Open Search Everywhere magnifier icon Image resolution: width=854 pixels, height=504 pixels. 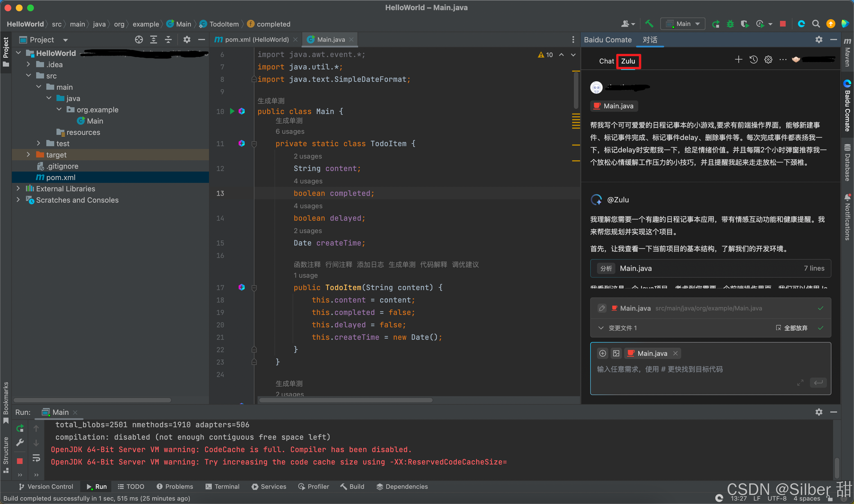click(x=816, y=24)
